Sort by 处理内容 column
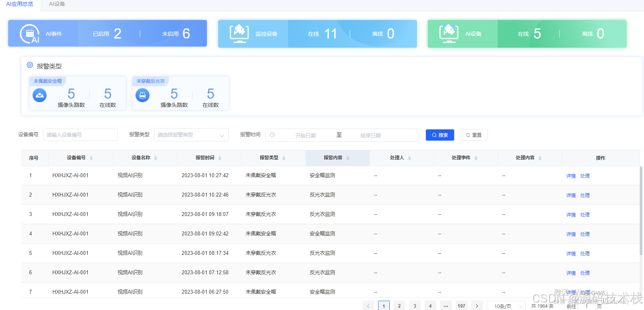The width and height of the screenshot is (644, 310). coord(540,158)
